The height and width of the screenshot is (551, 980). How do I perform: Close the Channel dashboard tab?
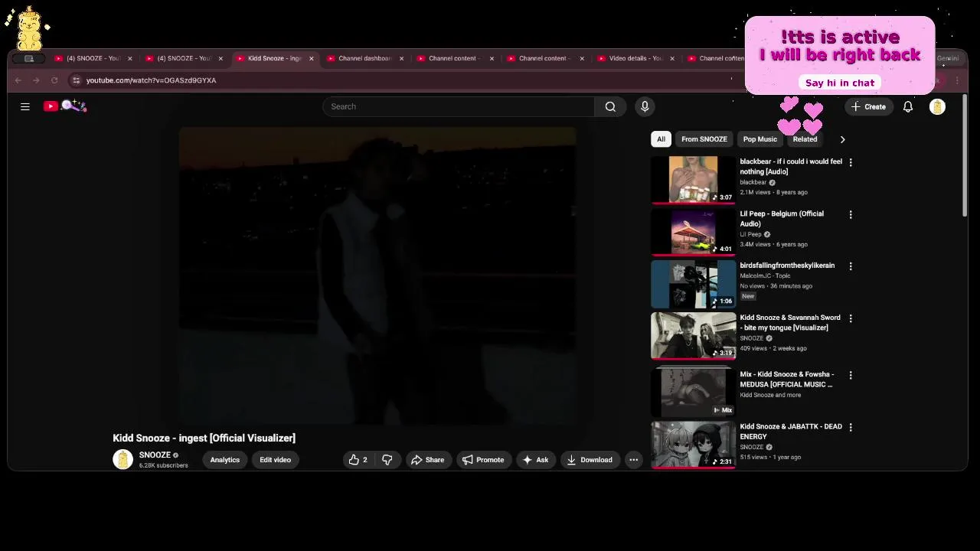[x=401, y=58]
